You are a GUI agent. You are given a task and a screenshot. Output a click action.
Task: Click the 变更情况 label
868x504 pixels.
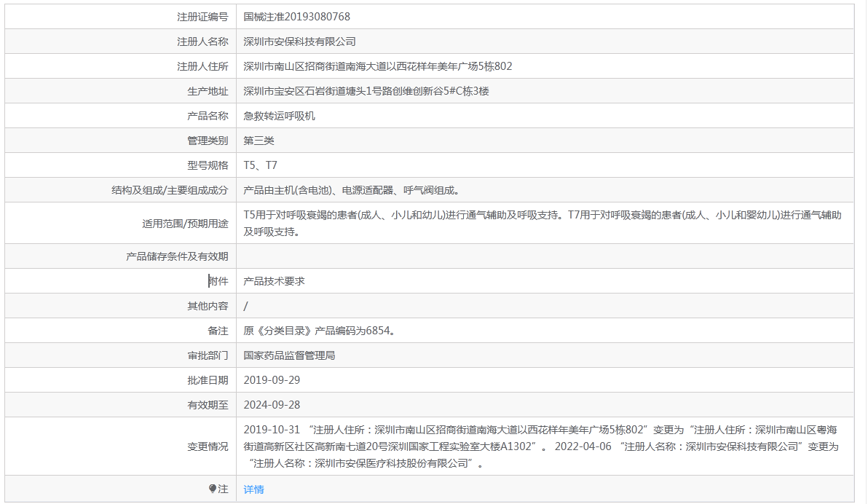[x=208, y=446]
